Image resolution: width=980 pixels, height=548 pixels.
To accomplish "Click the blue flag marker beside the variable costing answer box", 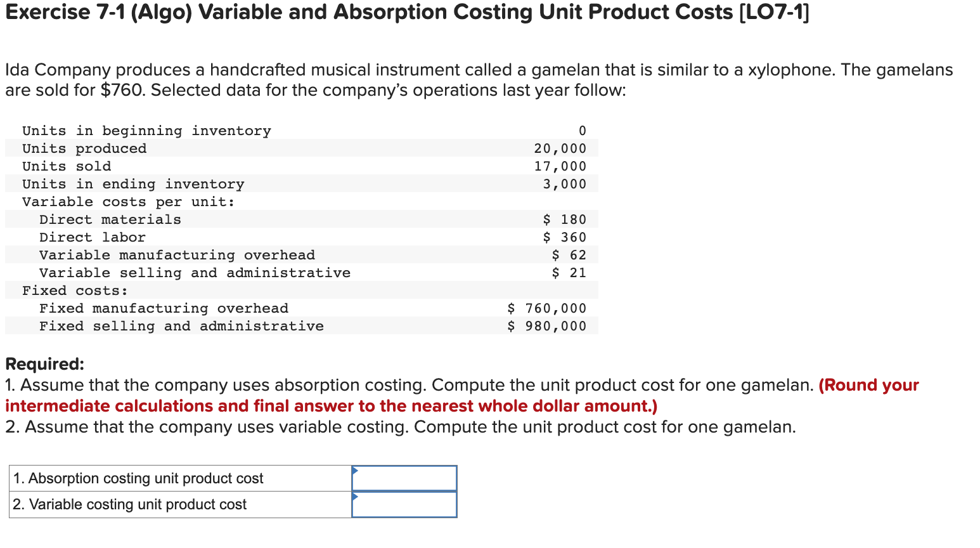I will [355, 498].
